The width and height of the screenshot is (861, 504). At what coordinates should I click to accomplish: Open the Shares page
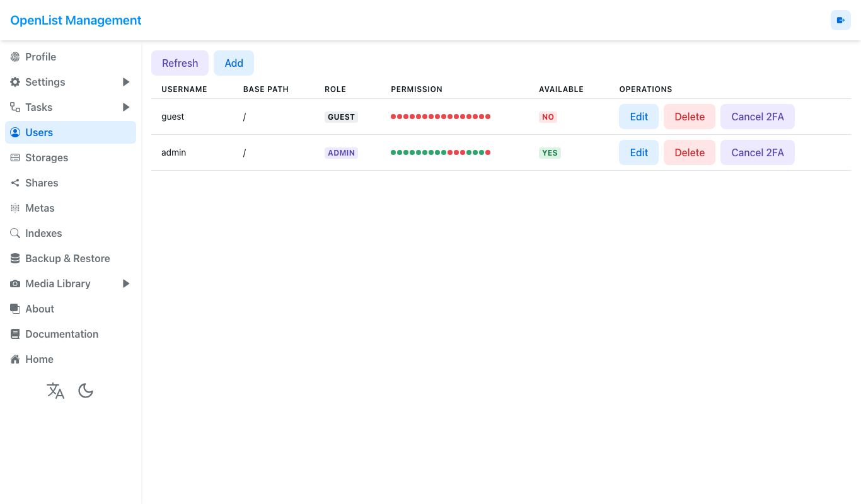pyautogui.click(x=71, y=183)
